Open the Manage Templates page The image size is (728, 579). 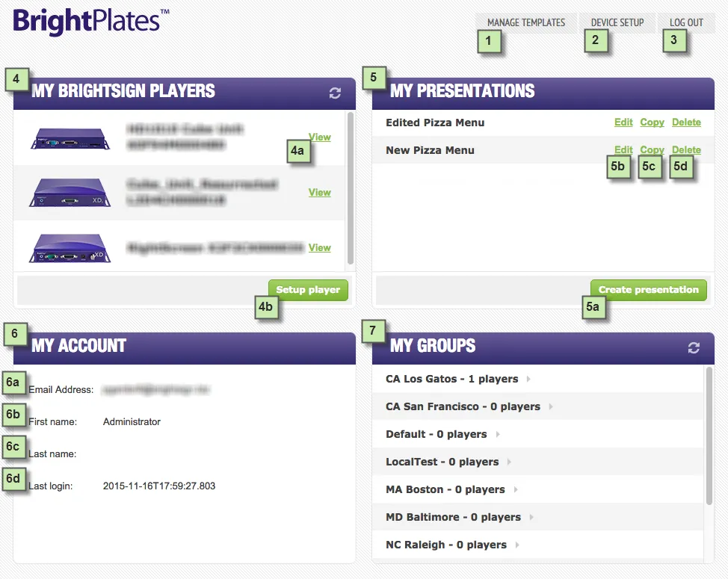coord(526,22)
